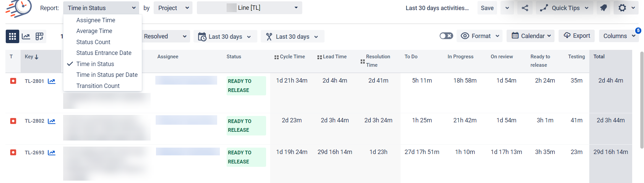Click the rocket what's new icon
The height and width of the screenshot is (183, 644).
pyautogui.click(x=603, y=8)
